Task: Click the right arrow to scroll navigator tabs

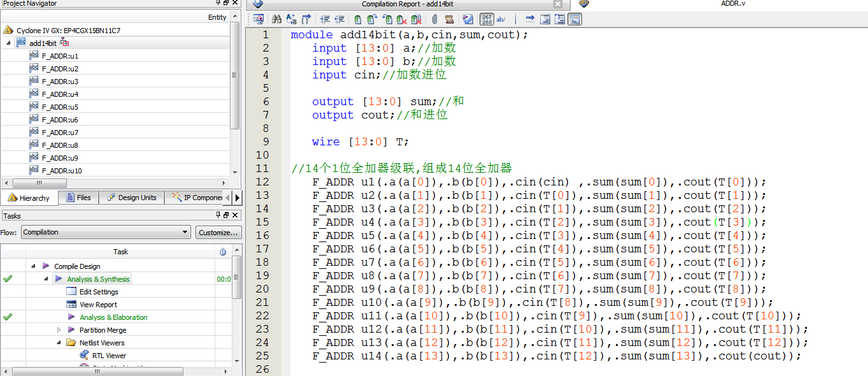Action: point(238,198)
